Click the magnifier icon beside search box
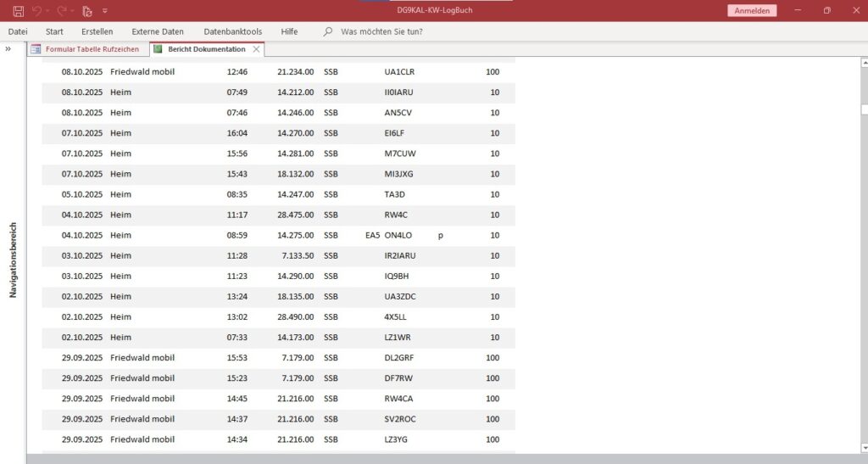 tap(328, 31)
